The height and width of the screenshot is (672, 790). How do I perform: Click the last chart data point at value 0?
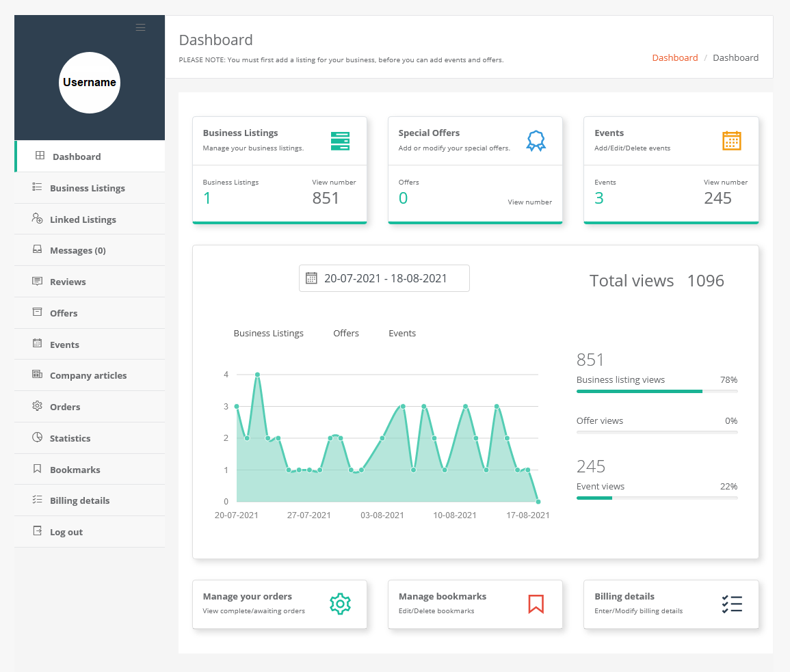tap(538, 502)
